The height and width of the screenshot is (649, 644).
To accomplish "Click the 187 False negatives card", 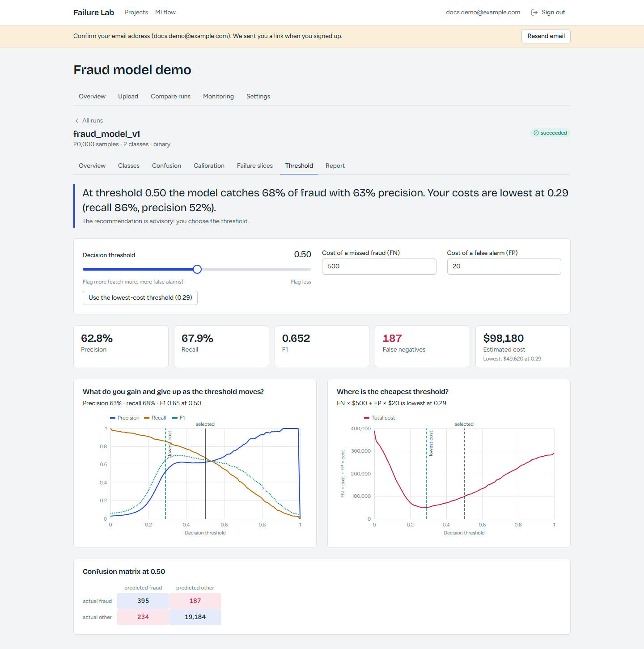I will tap(422, 347).
